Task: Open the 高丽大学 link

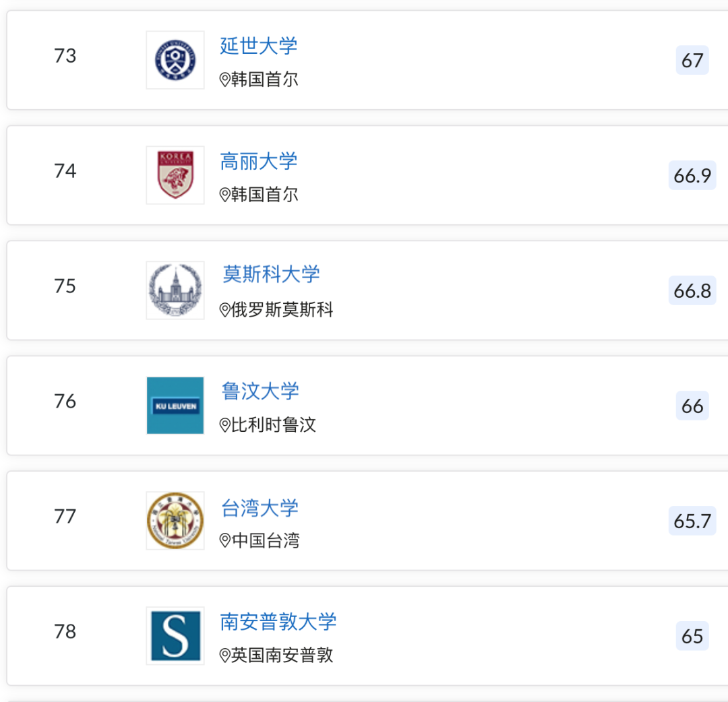Action: tap(258, 162)
